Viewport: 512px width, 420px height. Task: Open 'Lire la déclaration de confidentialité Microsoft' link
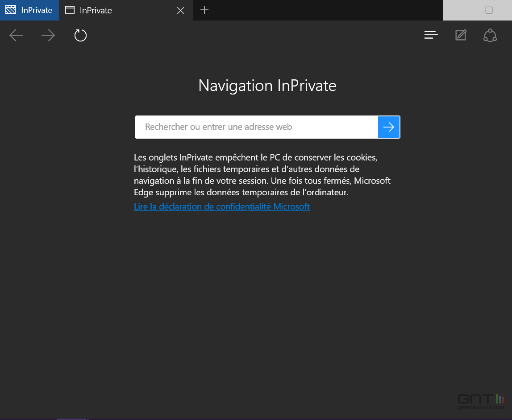point(222,207)
